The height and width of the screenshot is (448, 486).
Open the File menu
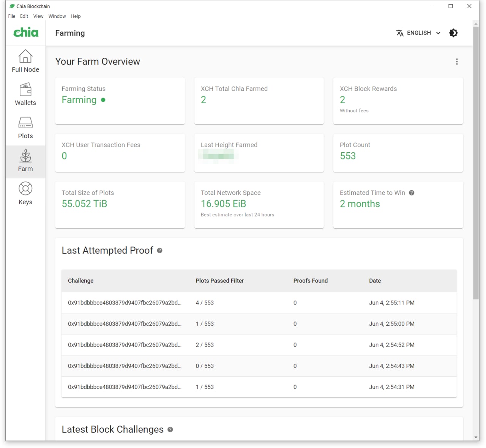pyautogui.click(x=12, y=16)
